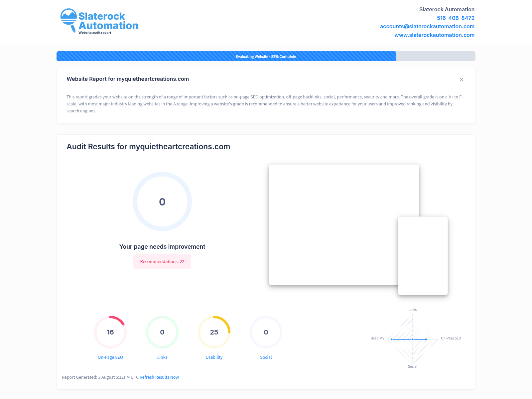Image resolution: width=532 pixels, height=399 pixels.
Task: Select the Usability score gauge showing 25
Action: point(214,332)
